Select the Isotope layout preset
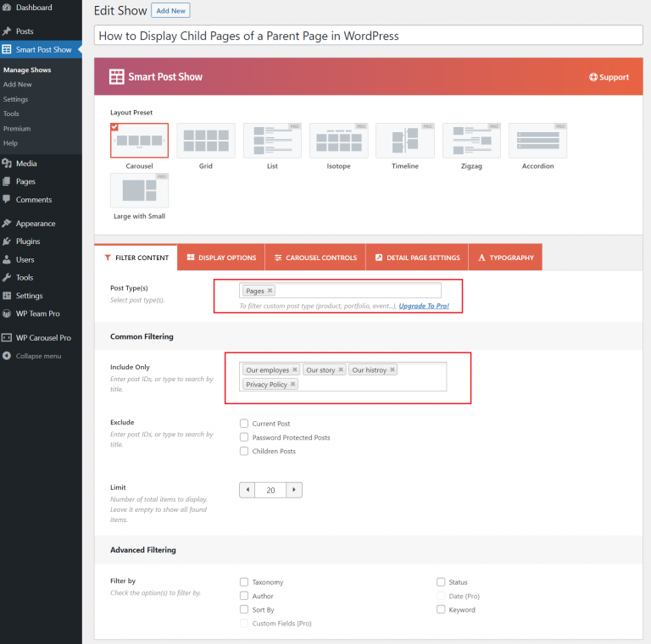Viewport: 651px width, 644px height. 339,141
